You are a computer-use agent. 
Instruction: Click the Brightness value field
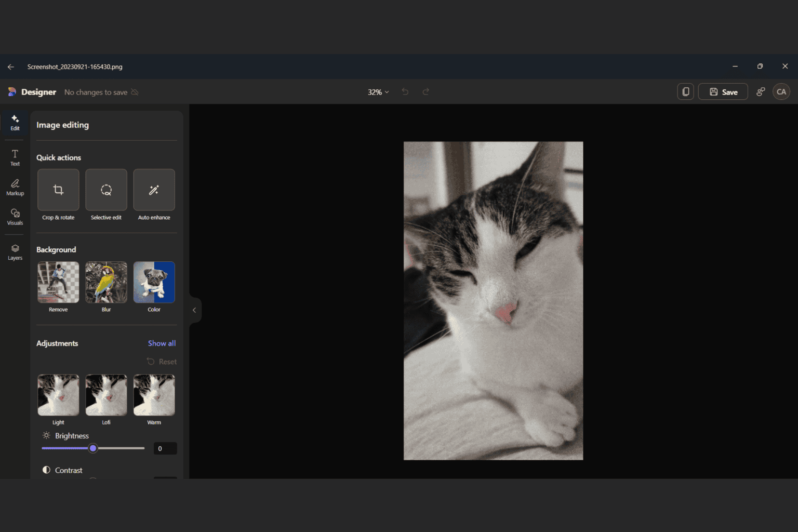pyautogui.click(x=165, y=448)
